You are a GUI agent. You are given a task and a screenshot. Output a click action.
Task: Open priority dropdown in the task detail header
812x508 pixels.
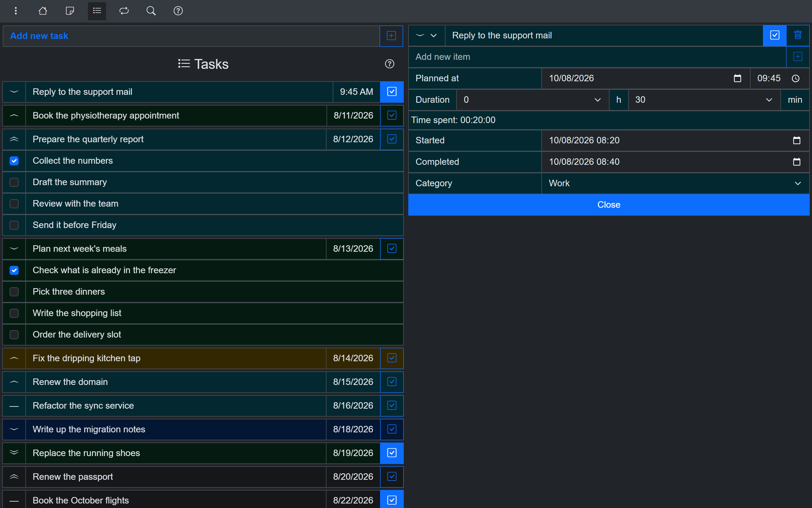tap(427, 35)
